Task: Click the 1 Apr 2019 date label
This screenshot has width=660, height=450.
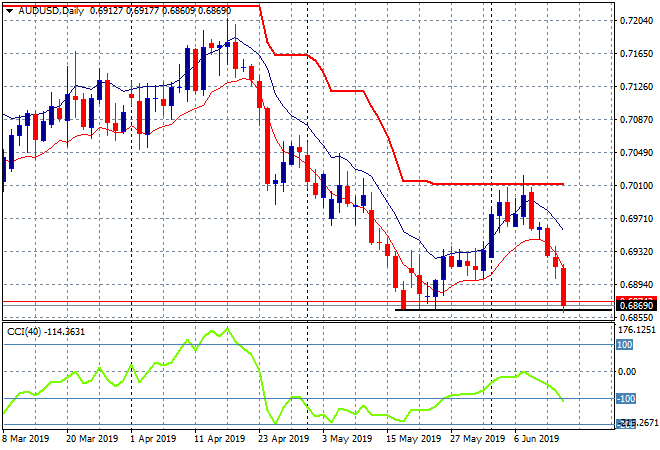Action: 153,439
